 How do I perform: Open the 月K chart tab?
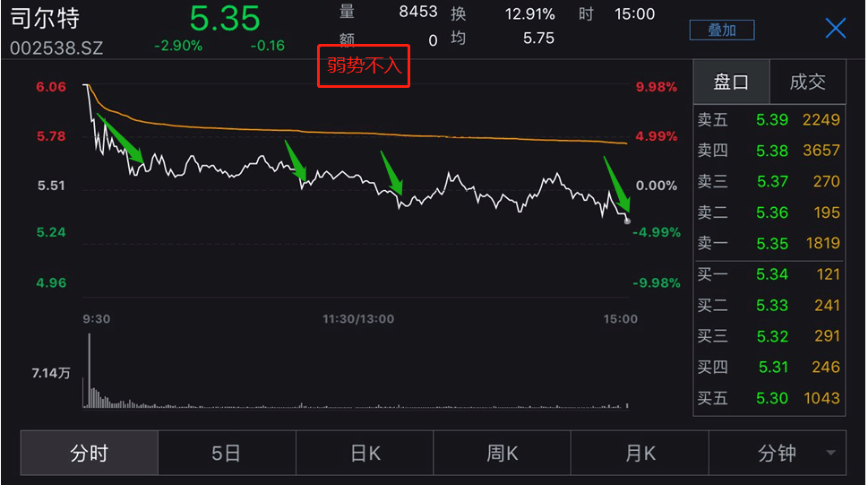coord(640,454)
